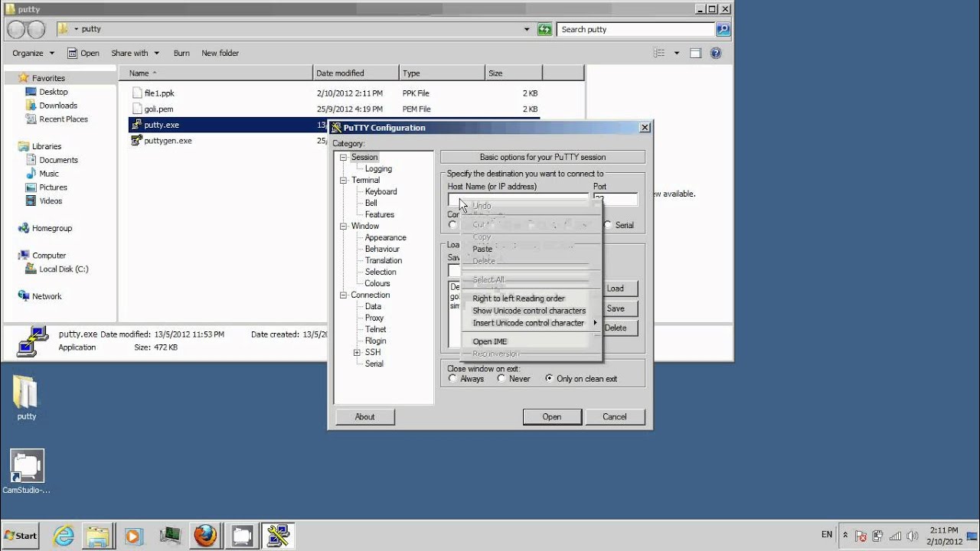Image resolution: width=980 pixels, height=551 pixels.
Task: Click the About button
Action: 365,416
